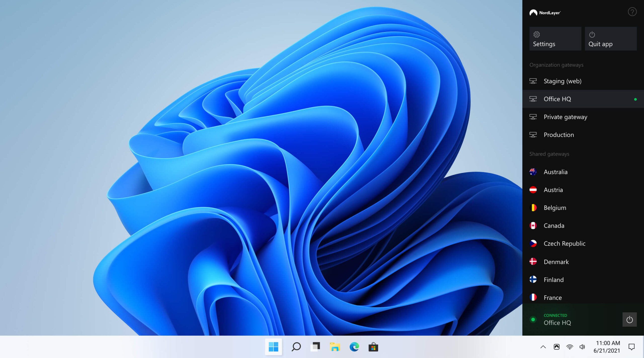The height and width of the screenshot is (358, 644).
Task: Expand the system tray hidden icons chevron
Action: point(543,347)
